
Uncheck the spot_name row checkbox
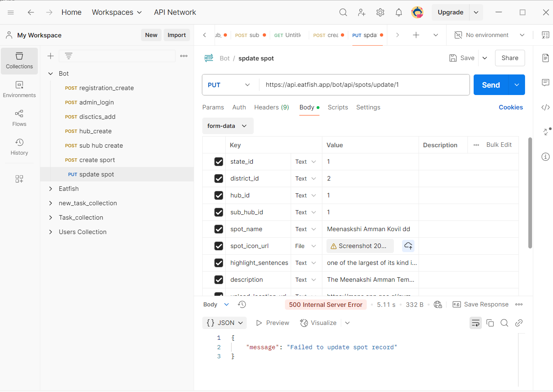[219, 229]
